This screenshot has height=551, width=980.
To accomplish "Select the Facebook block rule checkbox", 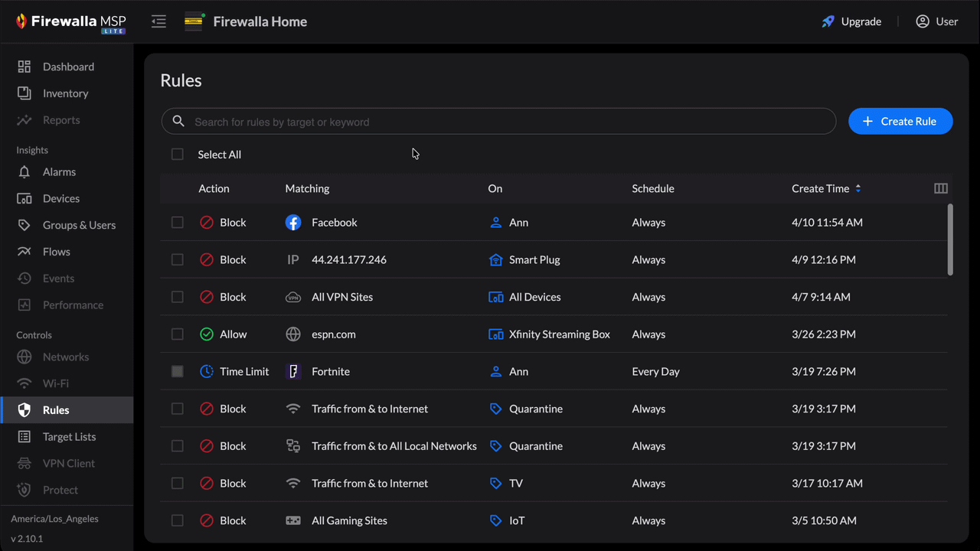I will (x=178, y=223).
